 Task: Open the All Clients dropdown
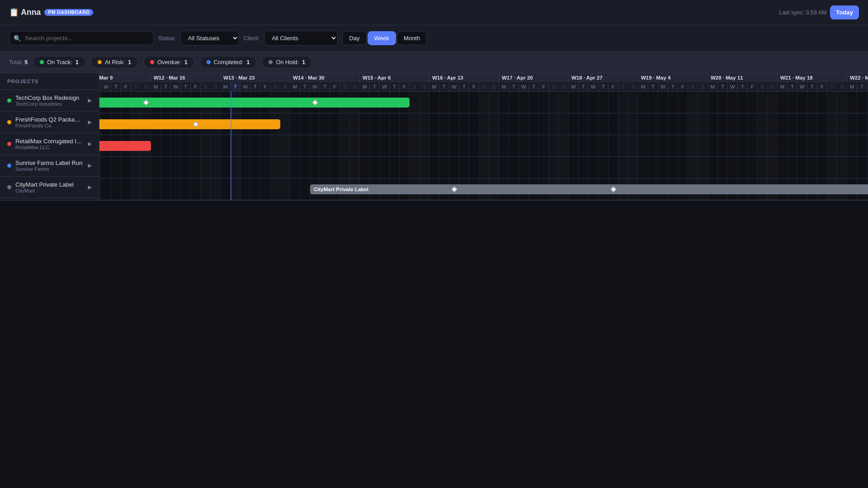301,38
